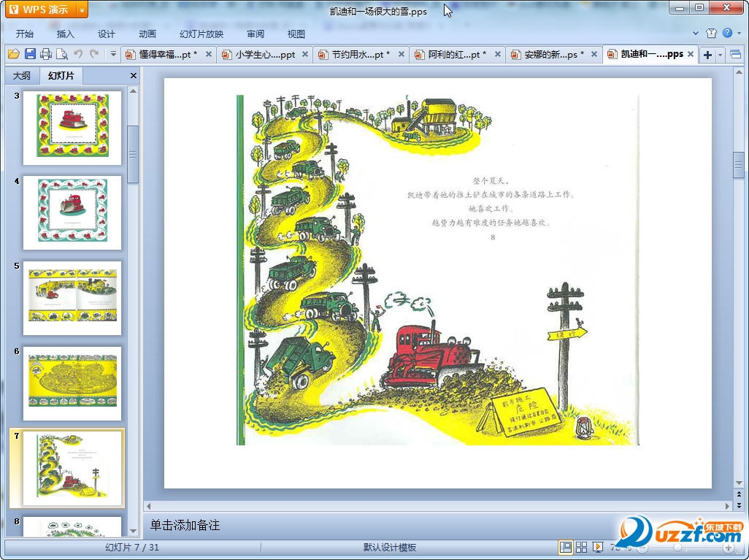This screenshot has height=560, width=749.
Task: Redo with the curved right arrow
Action: point(94,54)
